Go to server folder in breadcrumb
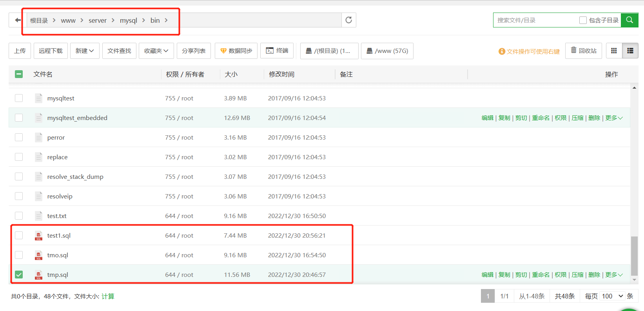644x311 pixels. pos(98,20)
